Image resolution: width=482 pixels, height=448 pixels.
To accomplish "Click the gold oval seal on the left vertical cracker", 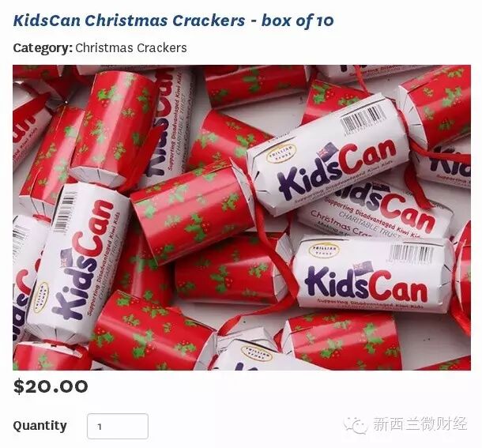I will coord(40,297).
